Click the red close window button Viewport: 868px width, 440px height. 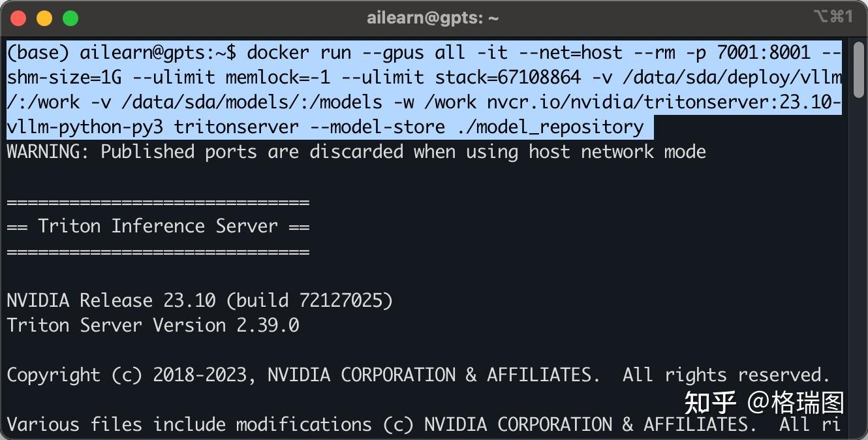coord(18,18)
